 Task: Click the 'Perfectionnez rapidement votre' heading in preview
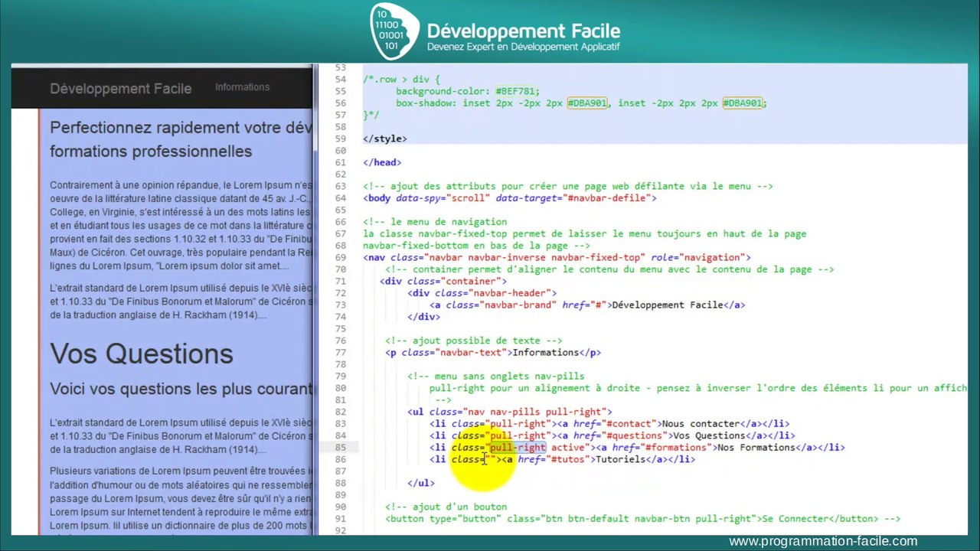(181, 139)
